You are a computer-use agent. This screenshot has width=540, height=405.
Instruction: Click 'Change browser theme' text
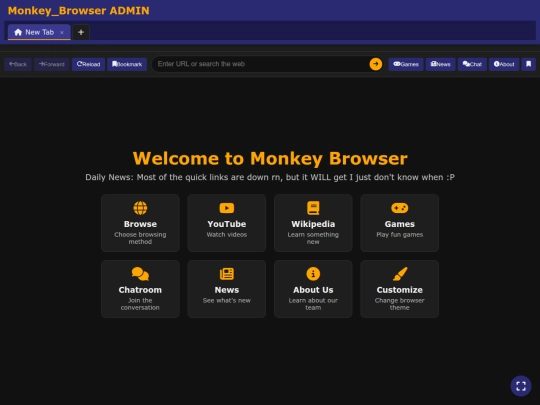point(399,304)
